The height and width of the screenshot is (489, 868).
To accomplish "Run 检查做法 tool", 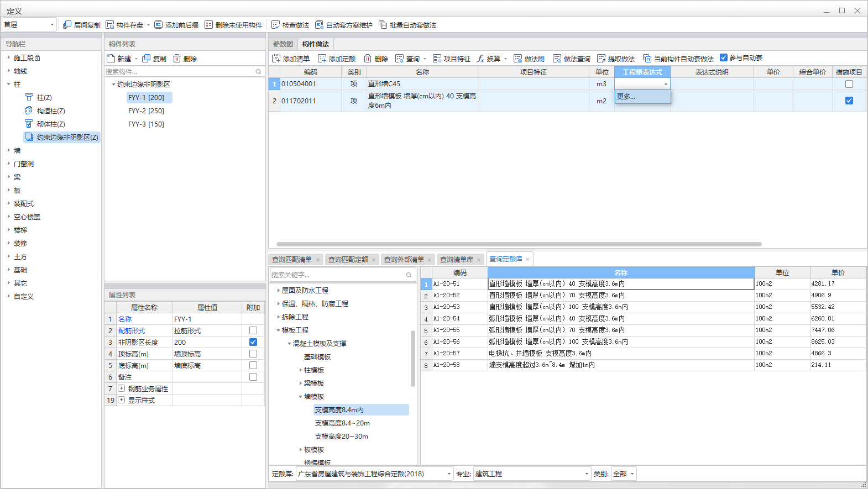I will [290, 25].
